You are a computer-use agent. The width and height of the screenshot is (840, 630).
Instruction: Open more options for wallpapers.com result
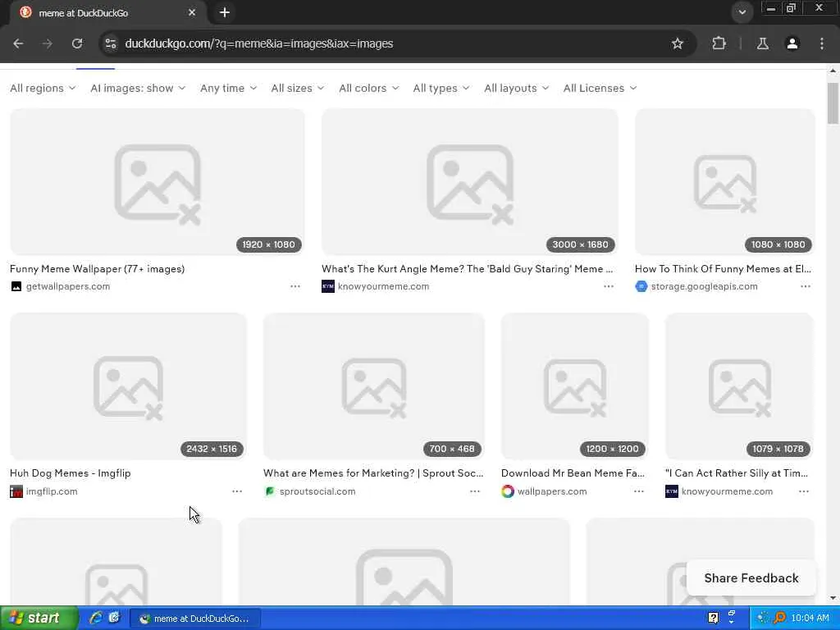pos(638,491)
